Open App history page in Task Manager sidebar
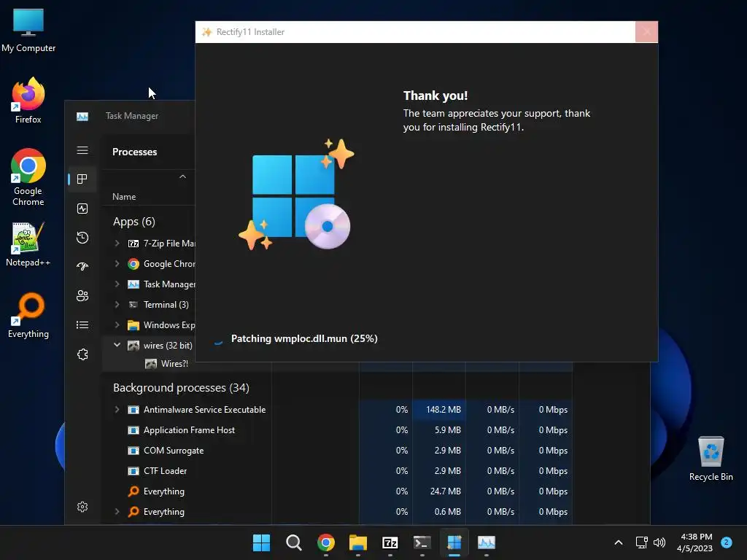 tap(82, 238)
